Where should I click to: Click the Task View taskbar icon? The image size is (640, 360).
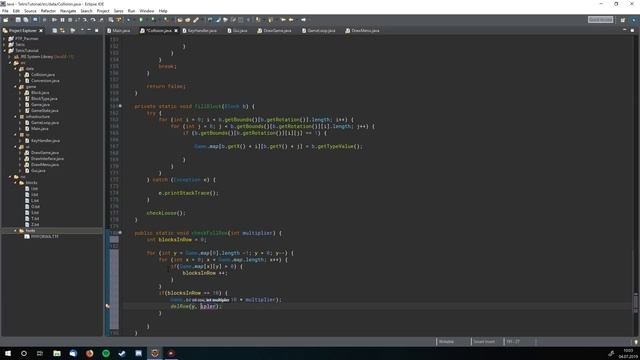[40, 353]
